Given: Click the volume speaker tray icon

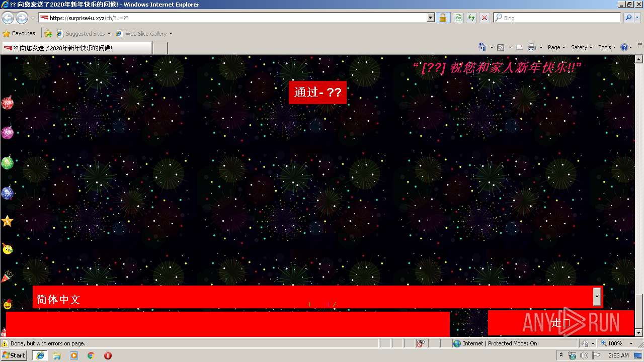Looking at the screenshot, I should pos(584,355).
